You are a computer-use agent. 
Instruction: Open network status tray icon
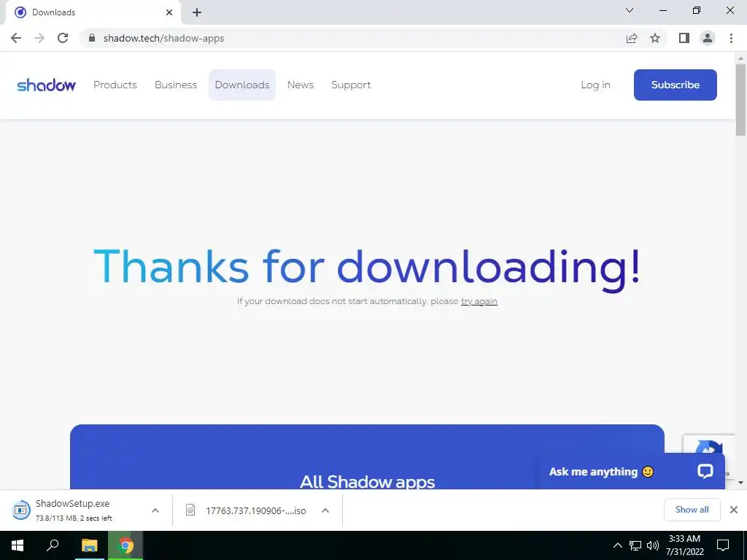[x=635, y=545]
